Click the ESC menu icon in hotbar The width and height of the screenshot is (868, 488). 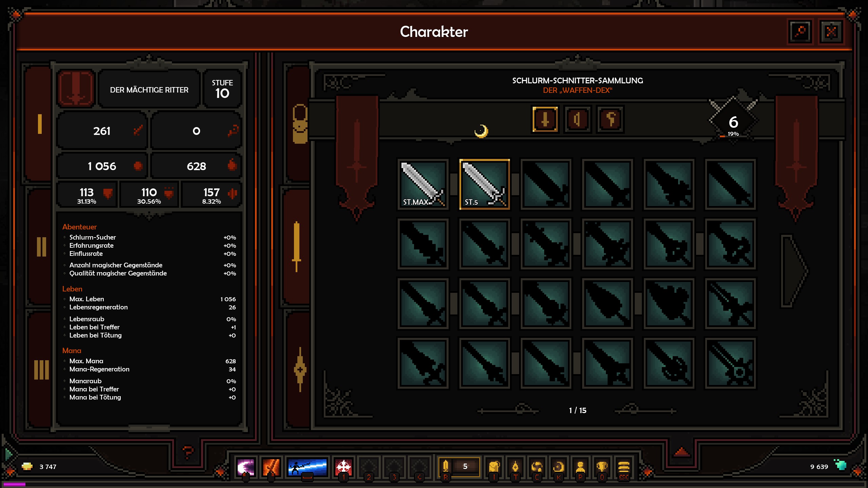pyautogui.click(x=624, y=467)
